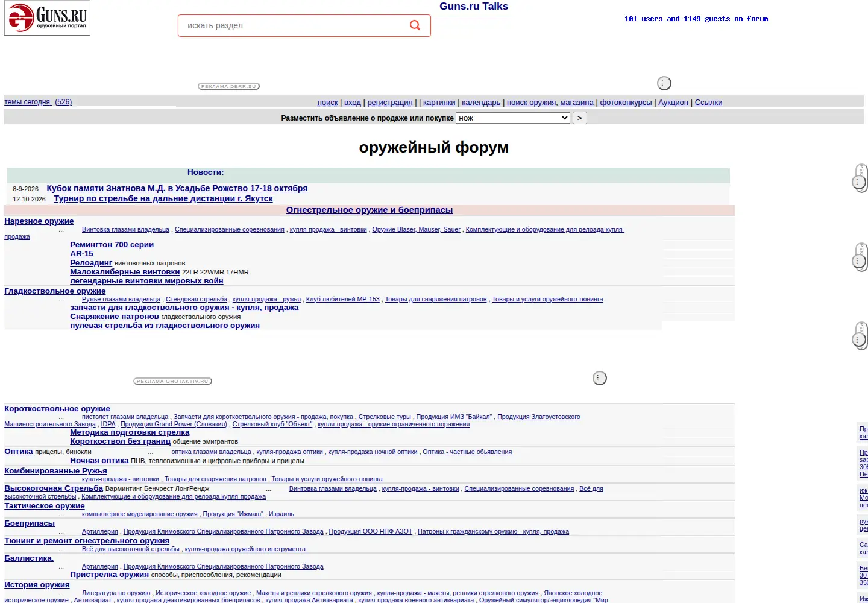Open the картинки section
The image size is (868, 603).
[x=439, y=103]
